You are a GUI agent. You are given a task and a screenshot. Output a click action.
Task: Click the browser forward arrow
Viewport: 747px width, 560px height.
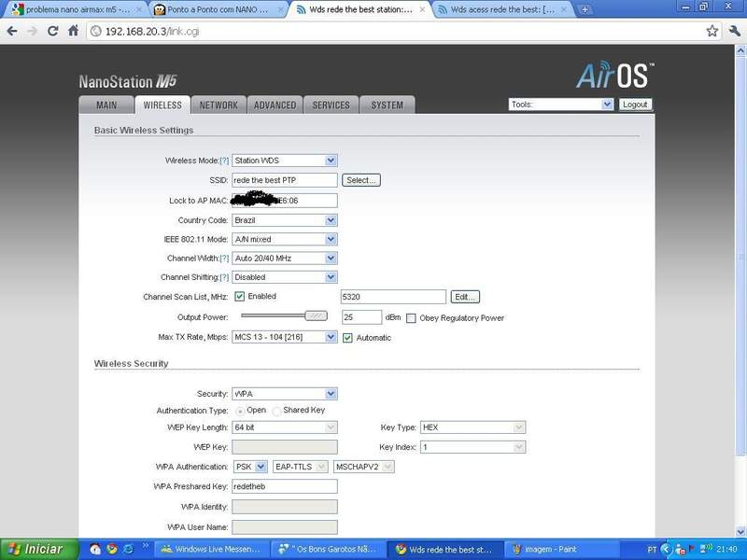33,32
